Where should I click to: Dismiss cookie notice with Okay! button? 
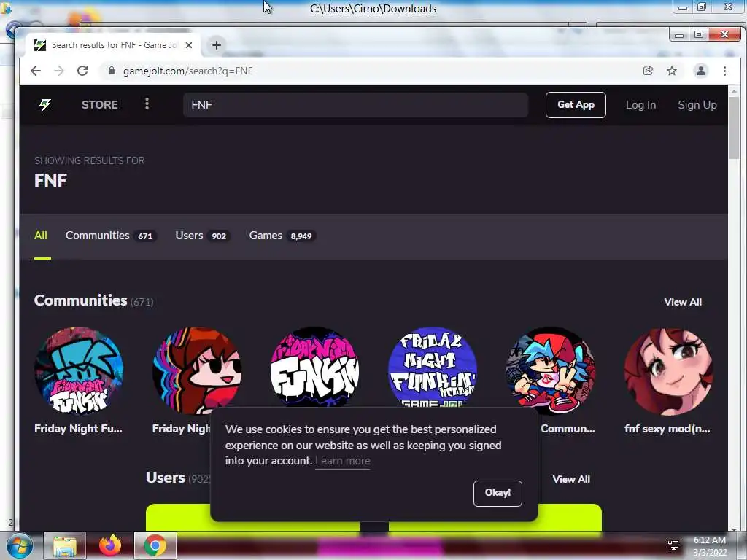pyautogui.click(x=498, y=493)
